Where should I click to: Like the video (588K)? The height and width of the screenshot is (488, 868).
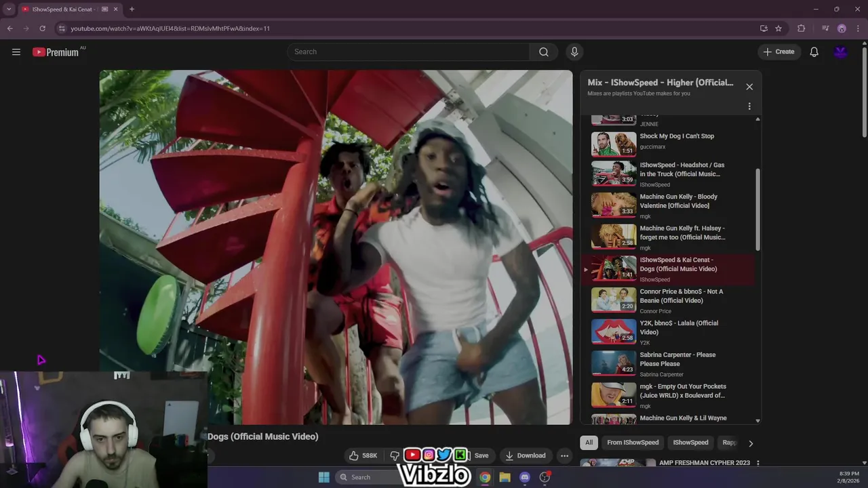pos(363,455)
